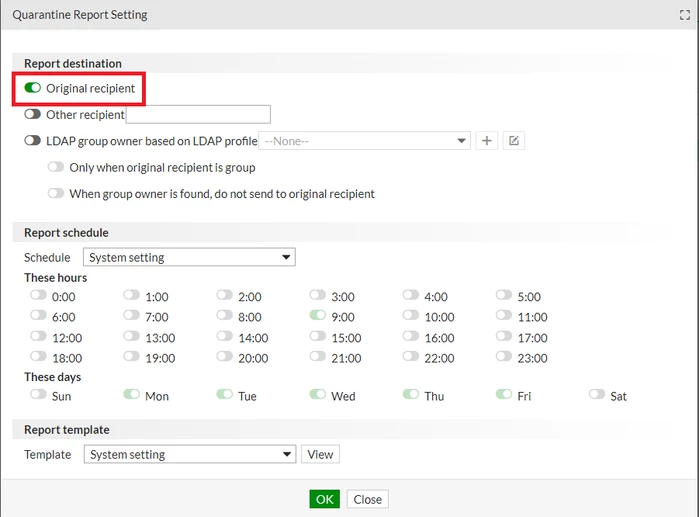This screenshot has height=517, width=699.
Task: Add a new LDAP profile with plus icon
Action: [x=487, y=141]
